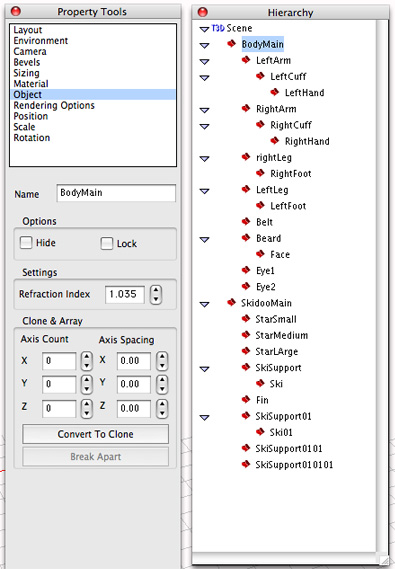Screen dimensions: 395x569
Task: Select the Eye2 item in Hierarchy
Action: pyautogui.click(x=266, y=287)
